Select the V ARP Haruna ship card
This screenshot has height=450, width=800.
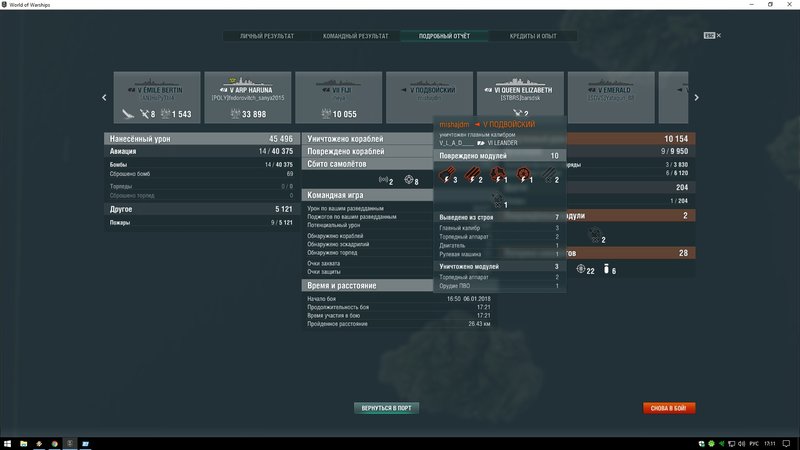tap(248, 97)
